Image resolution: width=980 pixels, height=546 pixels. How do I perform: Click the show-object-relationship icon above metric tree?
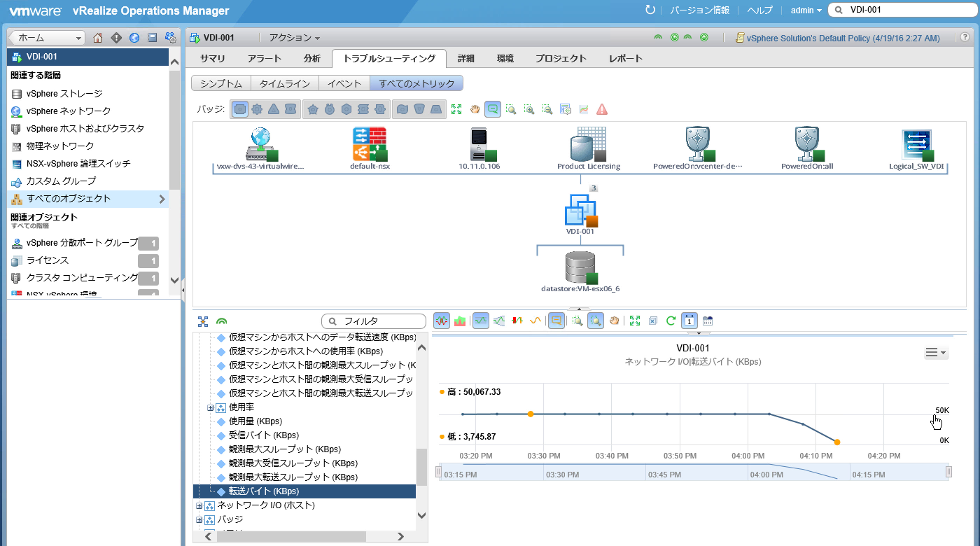point(203,321)
